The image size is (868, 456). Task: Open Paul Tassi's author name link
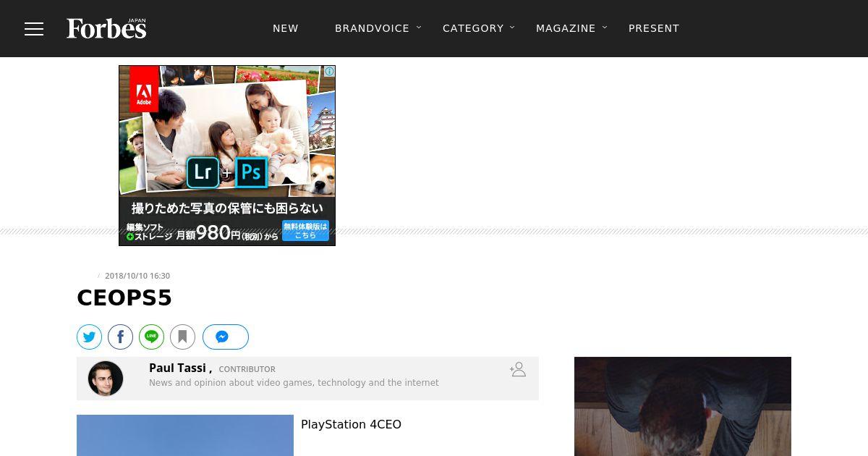[x=178, y=368]
